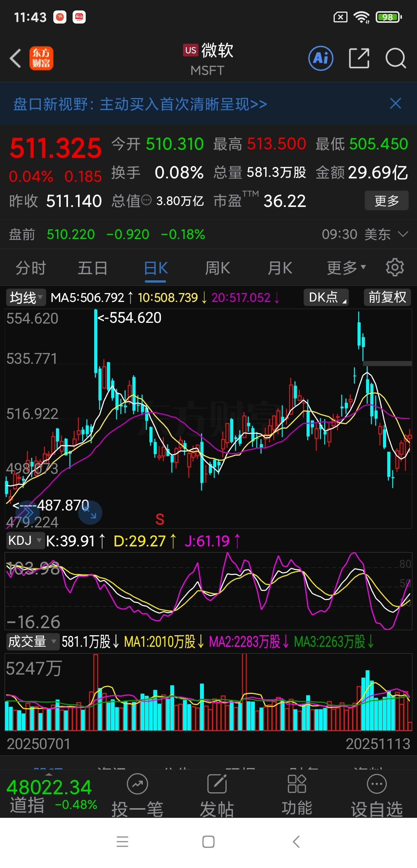
Task: Open the 盘口新视野 banner link
Action: point(140,104)
